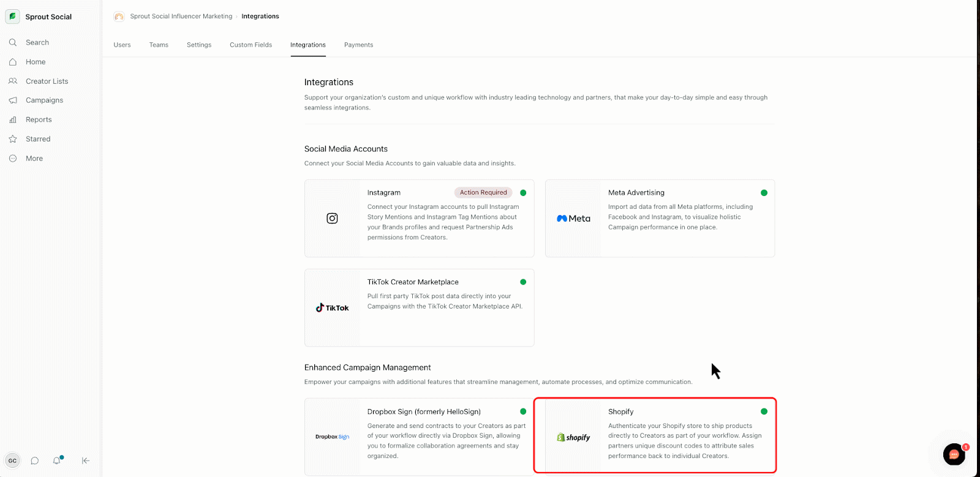Screen dimensions: 980x477
Task: Open the chat bubble icon in sidebar footer
Action: (x=35, y=460)
